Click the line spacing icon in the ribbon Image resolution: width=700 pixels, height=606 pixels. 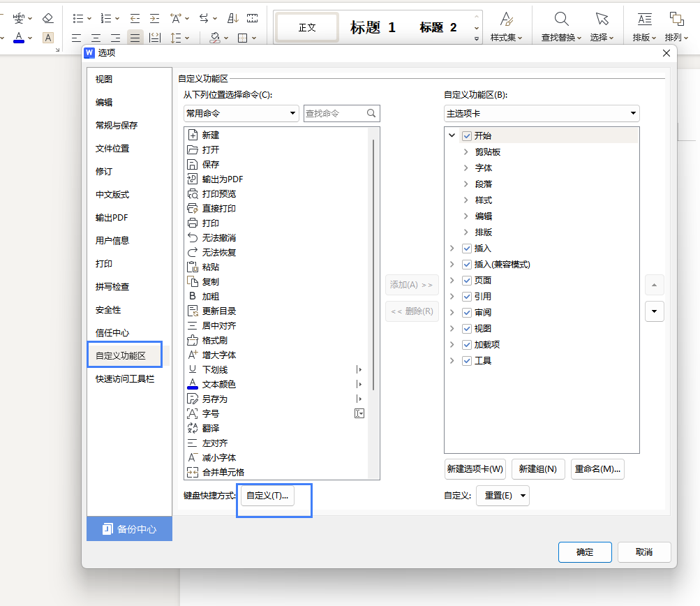176,38
